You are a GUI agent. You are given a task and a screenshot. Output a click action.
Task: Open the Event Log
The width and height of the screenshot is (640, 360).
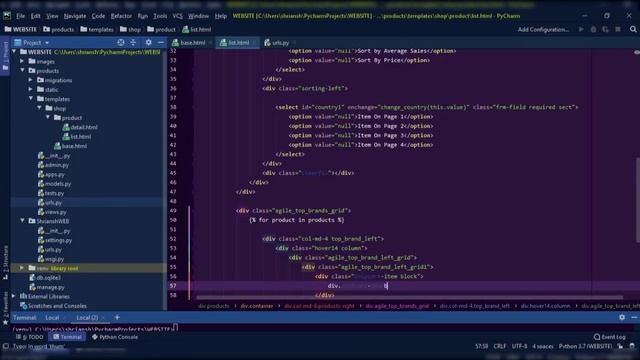(609, 337)
